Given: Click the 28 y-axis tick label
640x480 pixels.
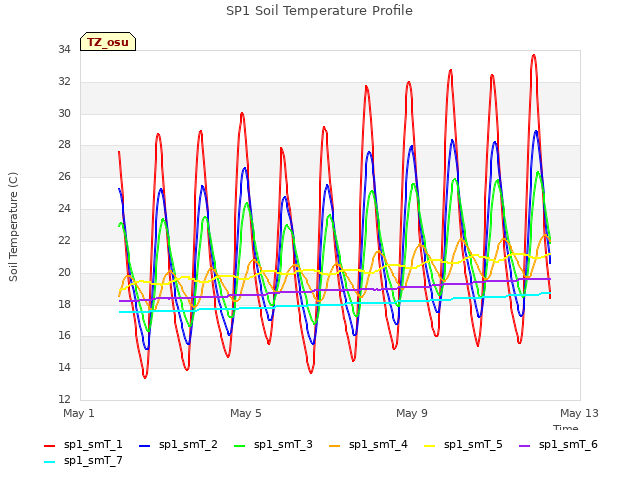Looking at the screenshot, I should (64, 144).
